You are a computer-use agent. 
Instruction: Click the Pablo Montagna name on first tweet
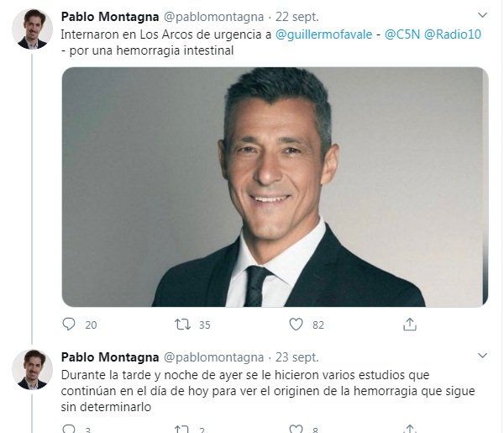[110, 17]
